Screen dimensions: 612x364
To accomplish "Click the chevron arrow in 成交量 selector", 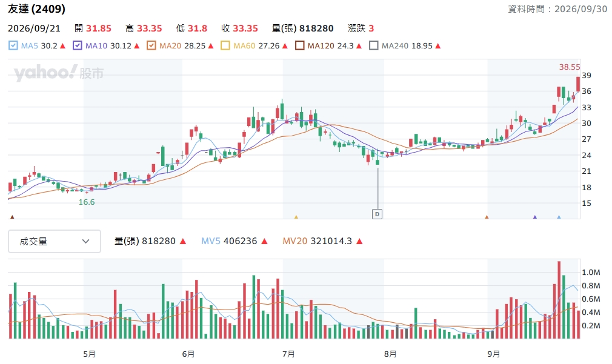I will point(86,242).
